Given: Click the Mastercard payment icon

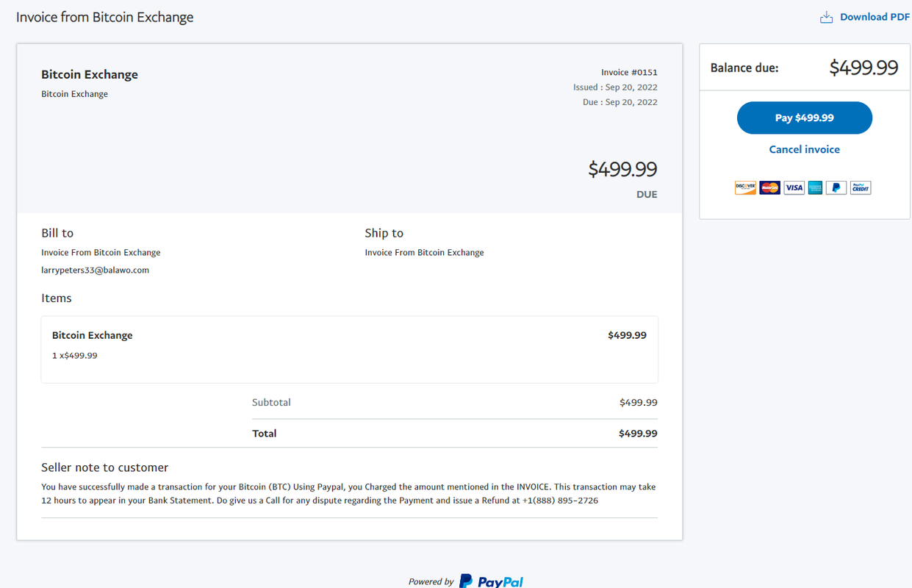Looking at the screenshot, I should (769, 187).
